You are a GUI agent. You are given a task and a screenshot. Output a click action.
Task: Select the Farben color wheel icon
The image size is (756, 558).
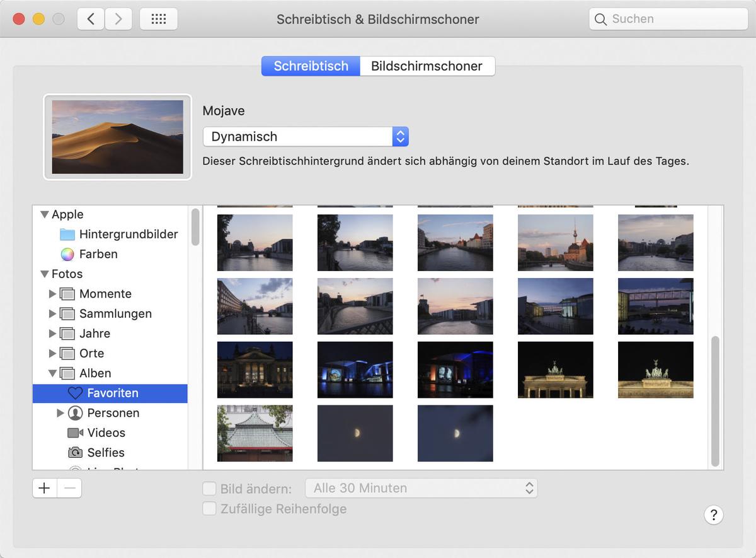coord(67,254)
